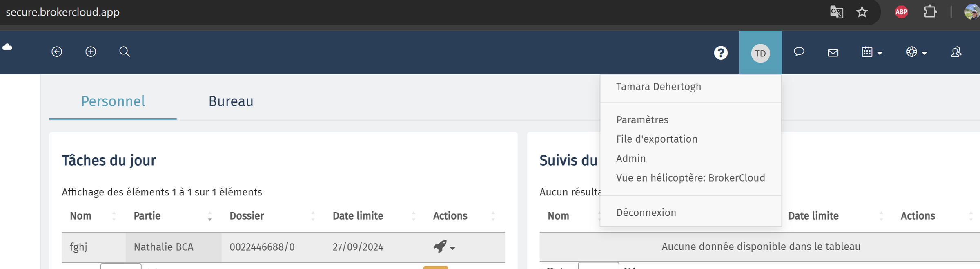Expand the rocket actions dropdown for fghj

[444, 247]
